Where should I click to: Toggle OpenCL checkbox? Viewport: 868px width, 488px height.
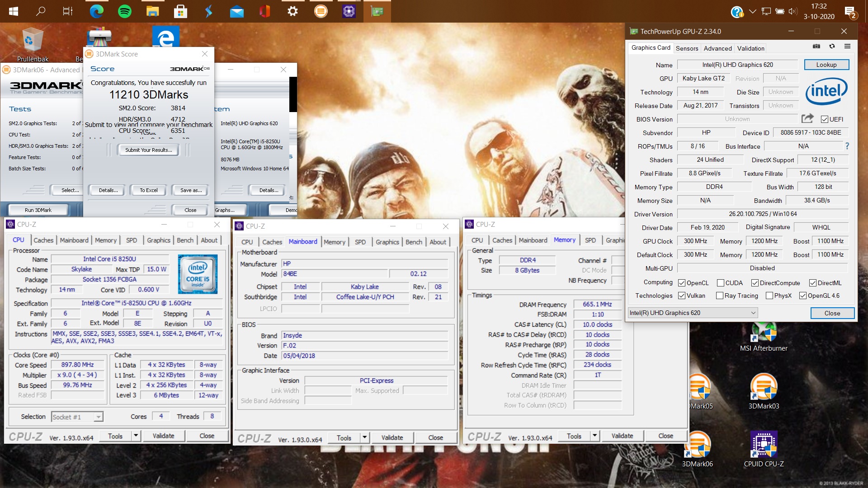(682, 283)
